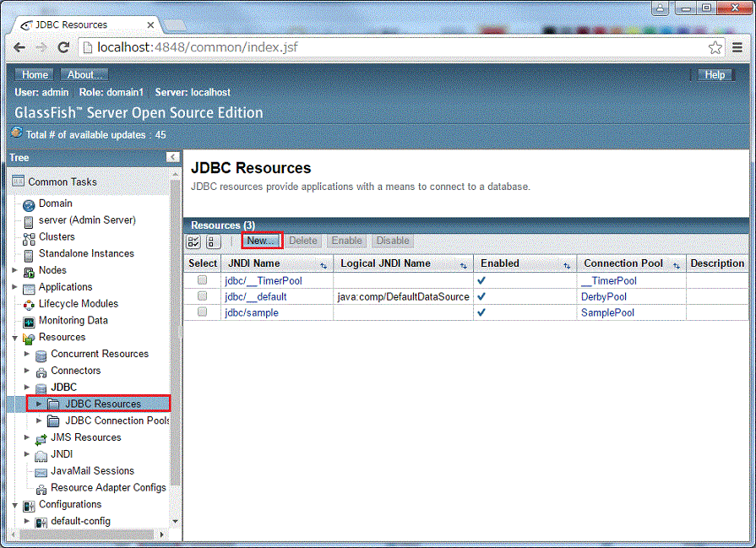Expand the Connectors tree node
Image resolution: width=756 pixels, height=548 pixels.
[x=27, y=371]
